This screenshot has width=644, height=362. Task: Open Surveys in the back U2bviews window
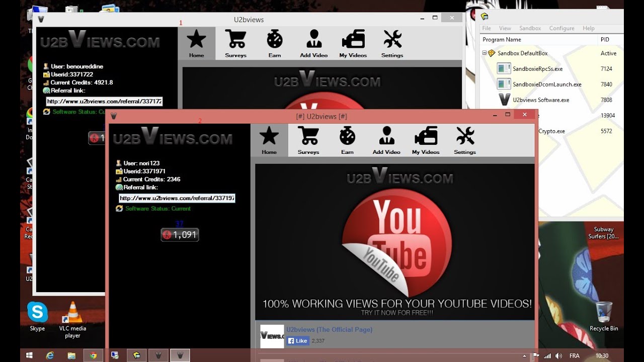[236, 44]
